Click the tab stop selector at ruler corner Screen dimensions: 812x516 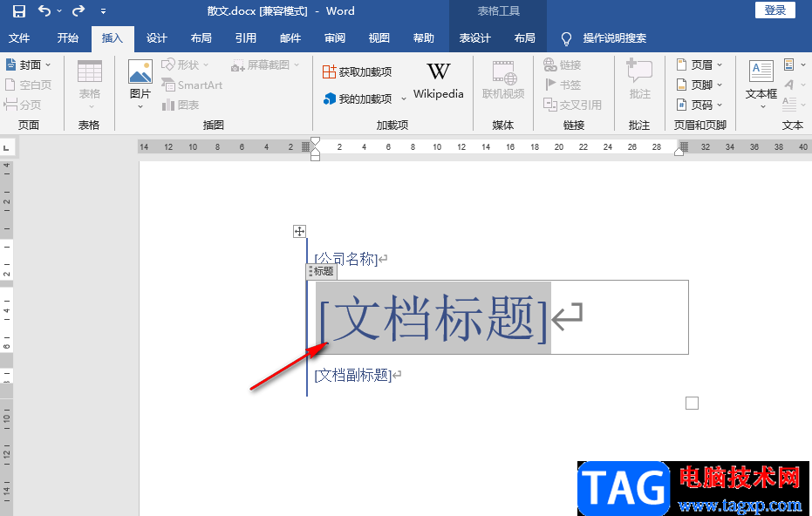pos(7,148)
